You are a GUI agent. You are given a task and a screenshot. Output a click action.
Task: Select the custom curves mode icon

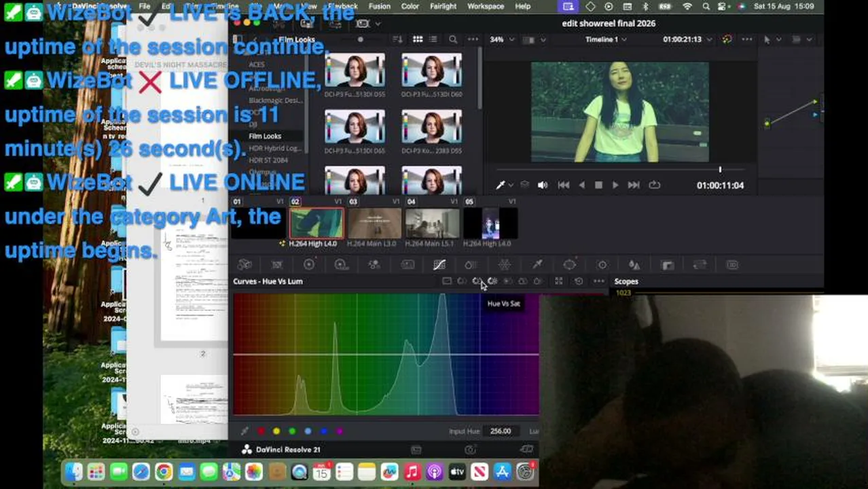pos(446,281)
